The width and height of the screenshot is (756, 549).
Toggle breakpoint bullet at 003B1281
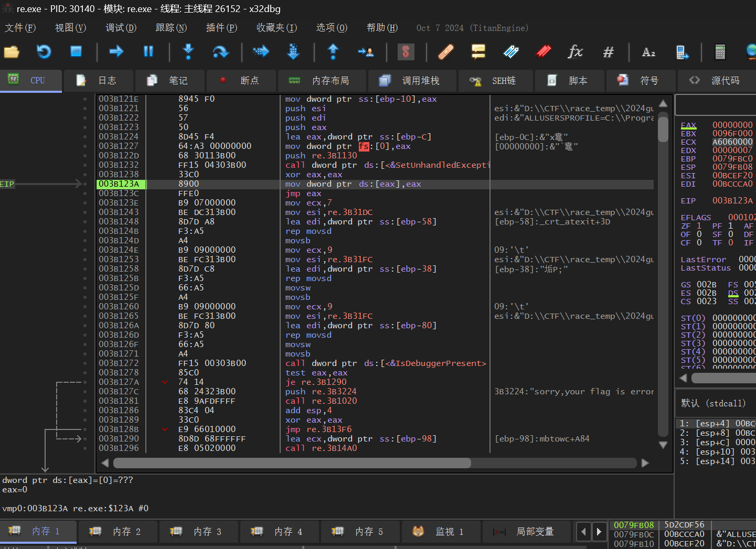point(85,401)
